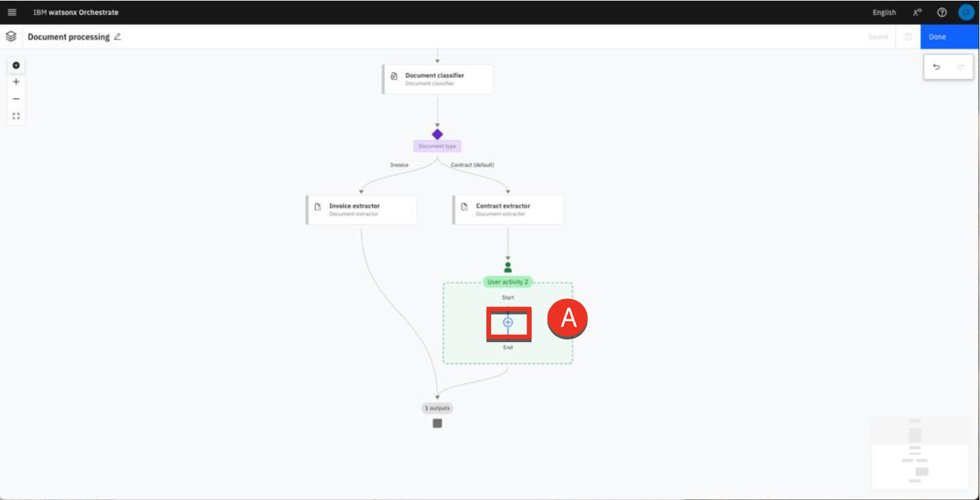Click the layers icon beside the flow title

11,37
